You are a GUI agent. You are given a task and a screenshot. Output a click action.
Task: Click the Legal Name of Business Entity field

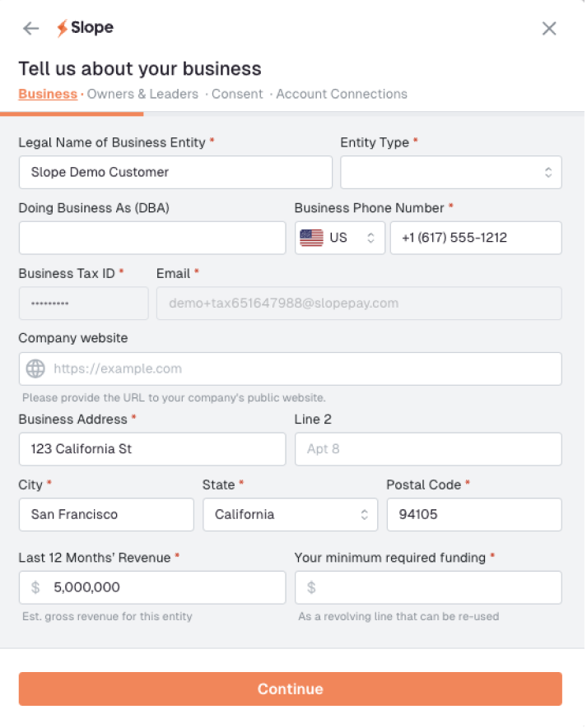click(175, 173)
